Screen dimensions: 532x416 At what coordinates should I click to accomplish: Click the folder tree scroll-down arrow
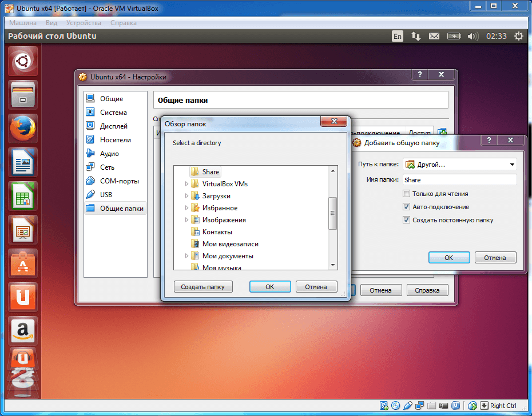(333, 265)
